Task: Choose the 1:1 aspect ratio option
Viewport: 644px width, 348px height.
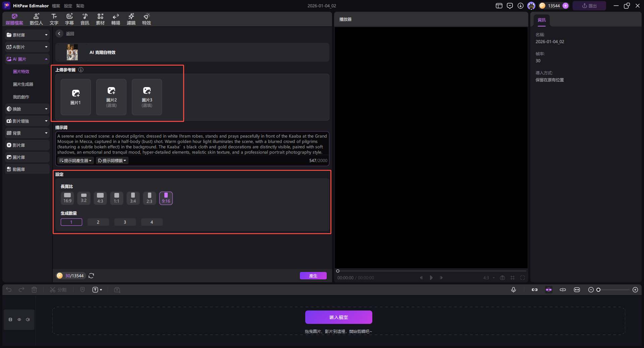Action: click(116, 198)
